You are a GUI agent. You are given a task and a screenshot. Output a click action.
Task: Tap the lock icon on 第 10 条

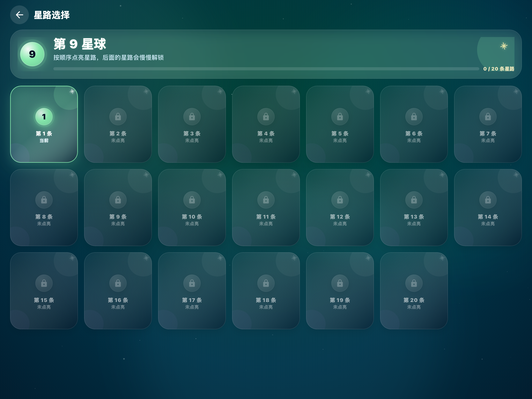click(x=192, y=200)
